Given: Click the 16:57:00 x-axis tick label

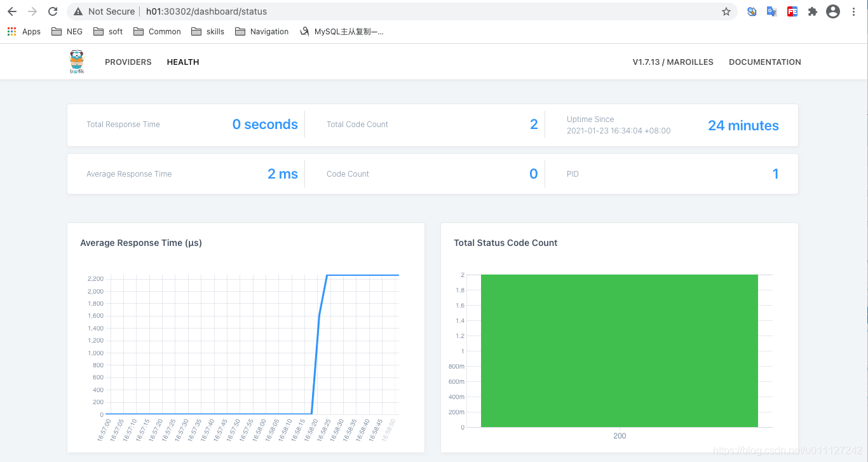Looking at the screenshot, I should (x=103, y=430).
